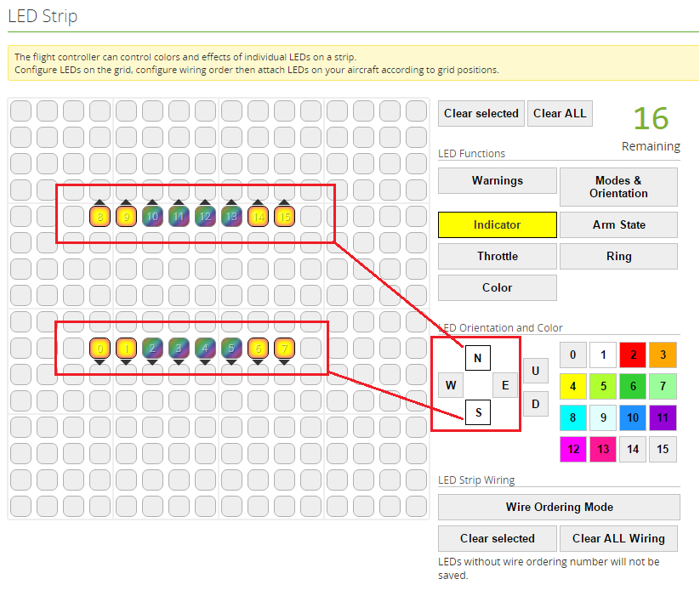The width and height of the screenshot is (700, 613).
Task: Toggle the North orientation button
Action: pyautogui.click(x=477, y=358)
